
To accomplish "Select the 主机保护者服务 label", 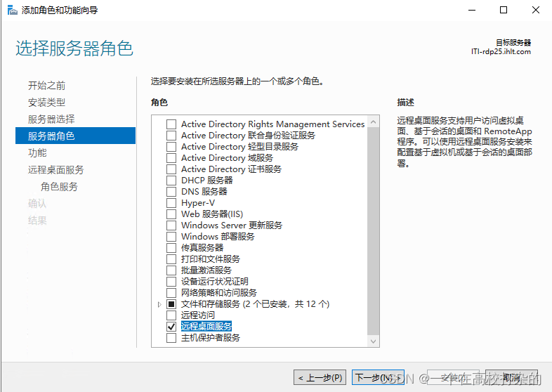I will point(211,338).
